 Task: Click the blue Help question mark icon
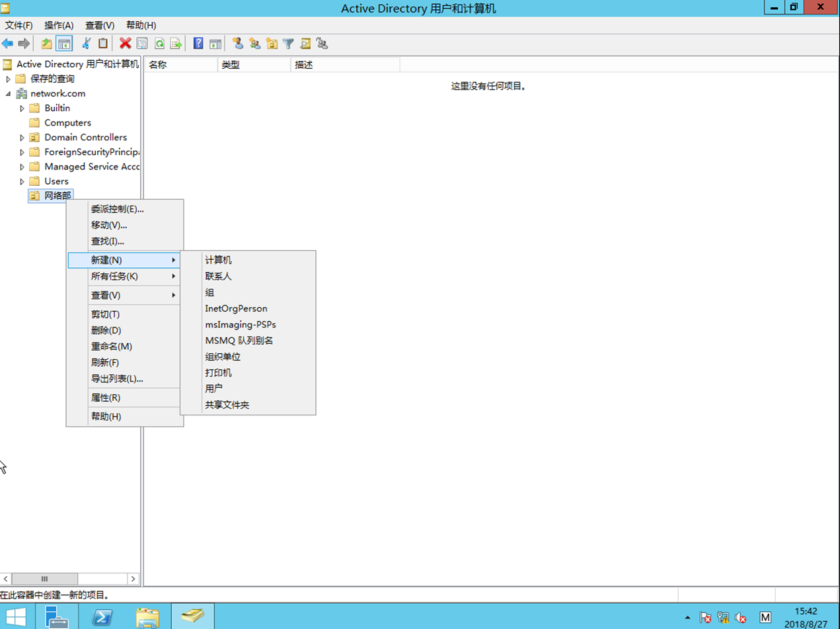tap(198, 44)
